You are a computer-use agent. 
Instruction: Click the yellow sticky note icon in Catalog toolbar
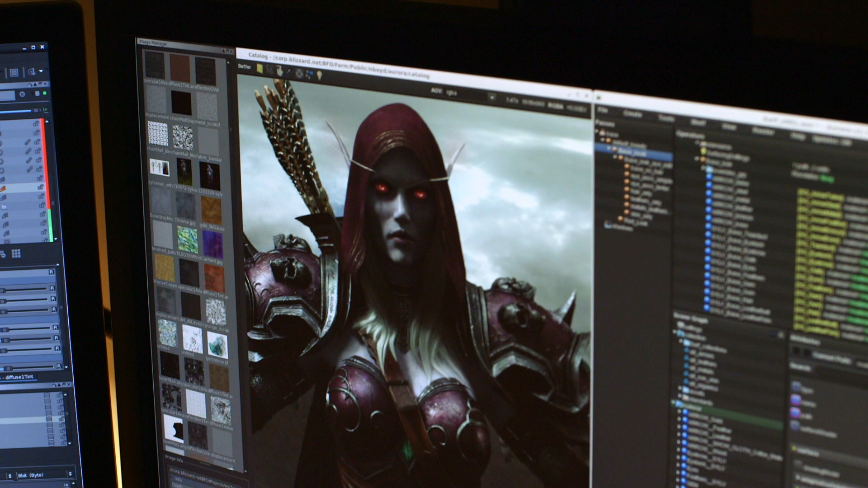tap(259, 68)
